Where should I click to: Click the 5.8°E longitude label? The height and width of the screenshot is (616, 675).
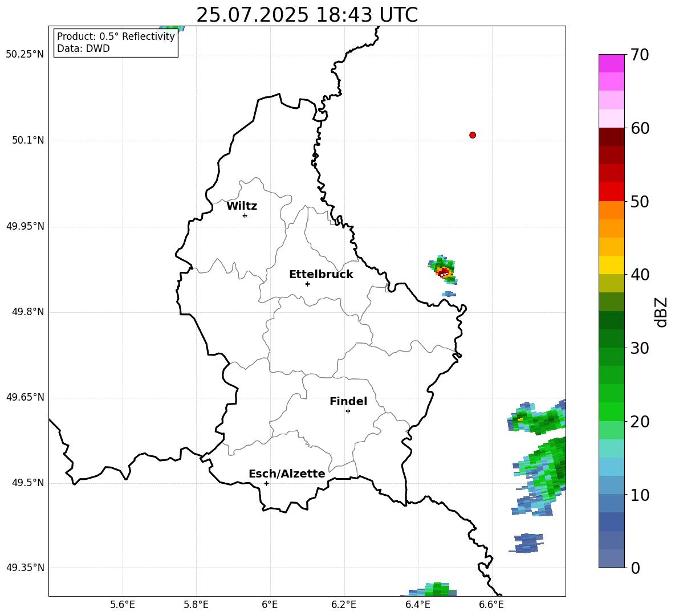196,605
